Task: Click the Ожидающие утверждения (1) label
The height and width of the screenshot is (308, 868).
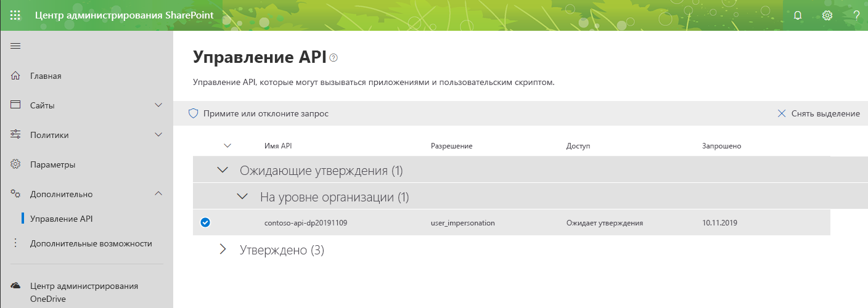Action: coord(322,170)
